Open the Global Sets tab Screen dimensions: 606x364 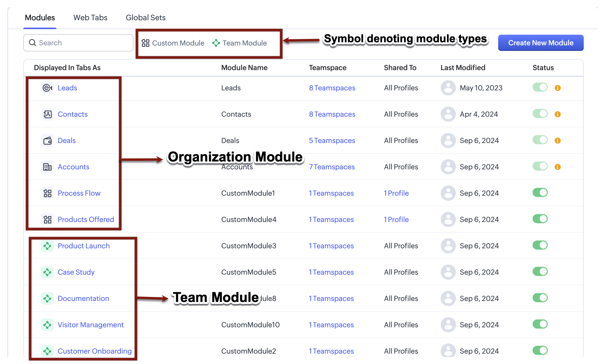[x=146, y=17]
